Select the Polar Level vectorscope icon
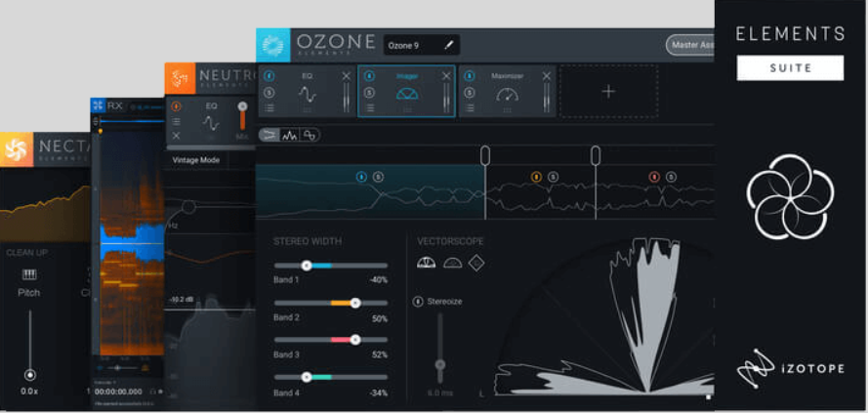The height and width of the screenshot is (413, 868). tap(452, 263)
